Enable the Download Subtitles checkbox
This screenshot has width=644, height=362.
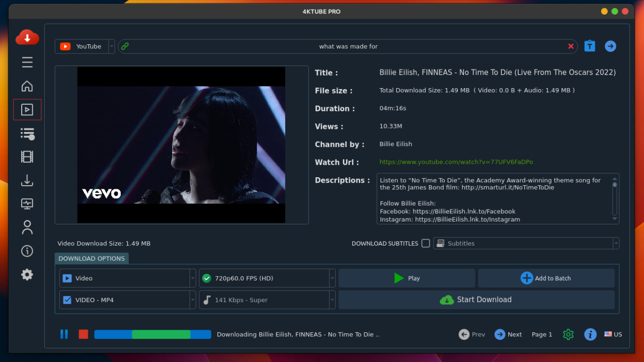click(x=426, y=243)
